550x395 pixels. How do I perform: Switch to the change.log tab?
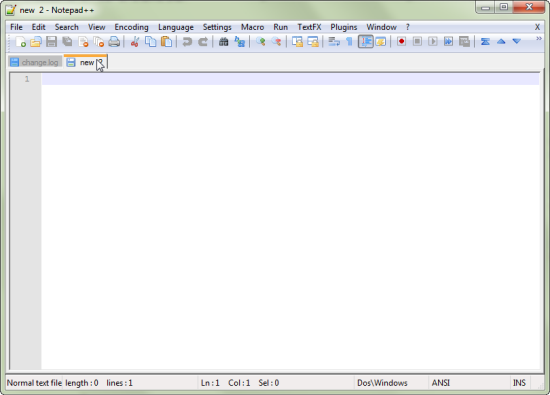(x=34, y=62)
